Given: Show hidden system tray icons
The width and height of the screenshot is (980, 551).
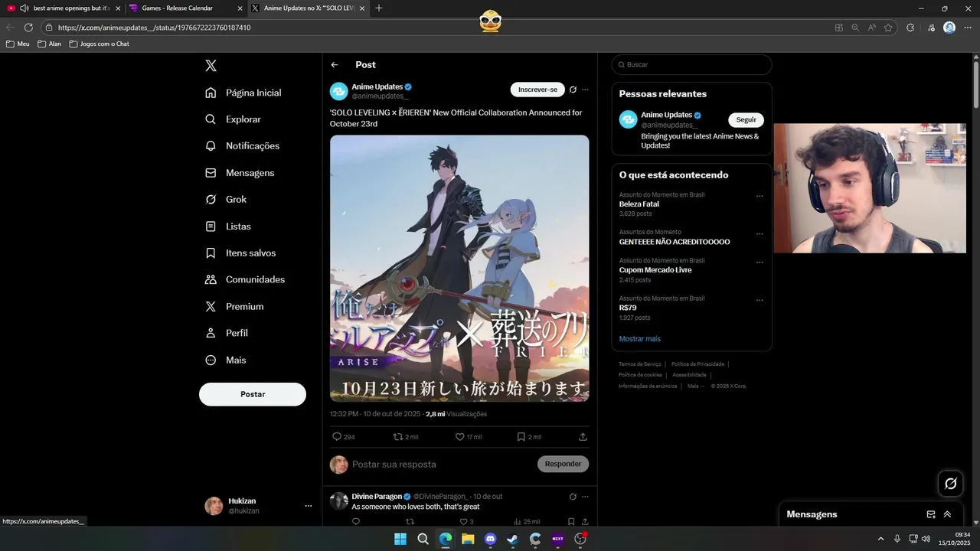Looking at the screenshot, I should click(x=880, y=539).
